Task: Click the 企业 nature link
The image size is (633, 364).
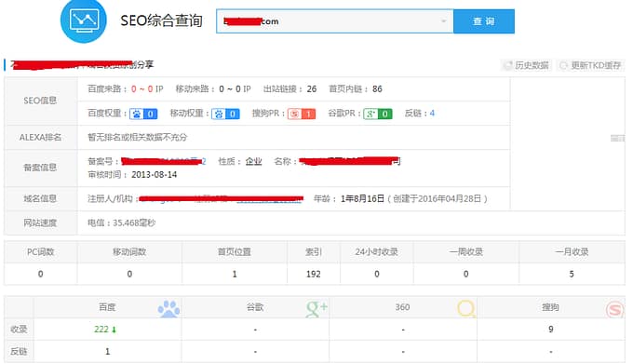Action: pos(253,162)
